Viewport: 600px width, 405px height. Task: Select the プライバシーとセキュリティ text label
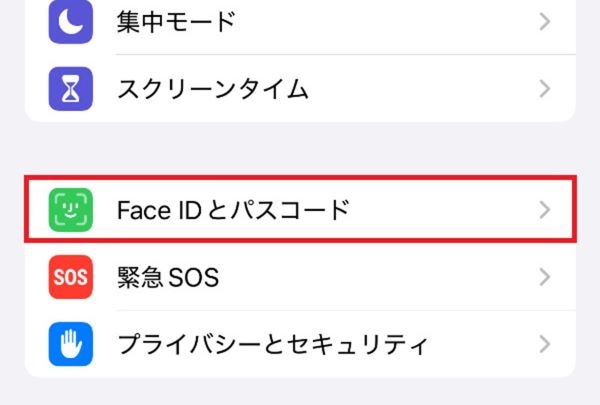(x=272, y=345)
